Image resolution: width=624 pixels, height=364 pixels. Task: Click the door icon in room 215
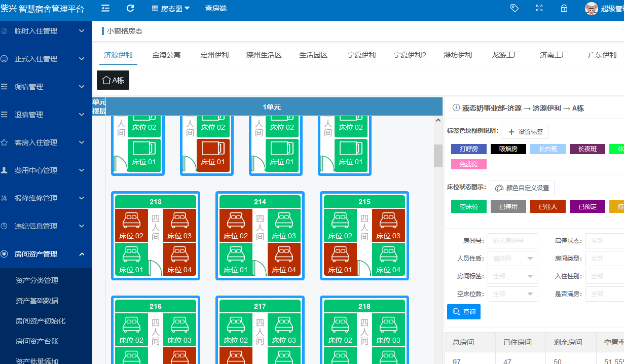pos(364,267)
